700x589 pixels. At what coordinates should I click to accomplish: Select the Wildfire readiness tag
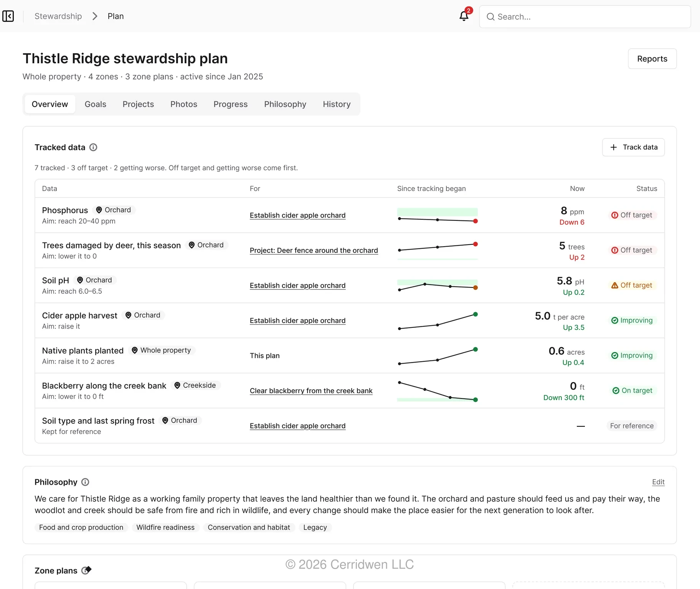pos(165,527)
